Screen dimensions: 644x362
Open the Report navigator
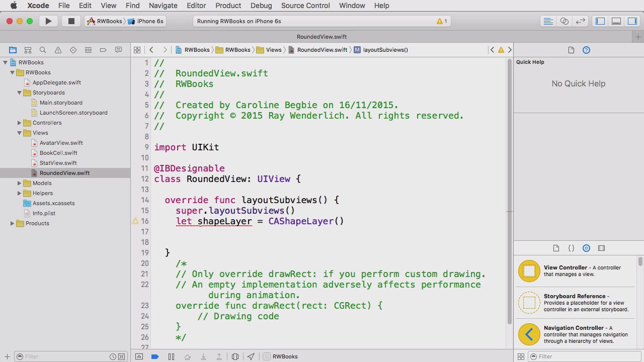click(118, 50)
